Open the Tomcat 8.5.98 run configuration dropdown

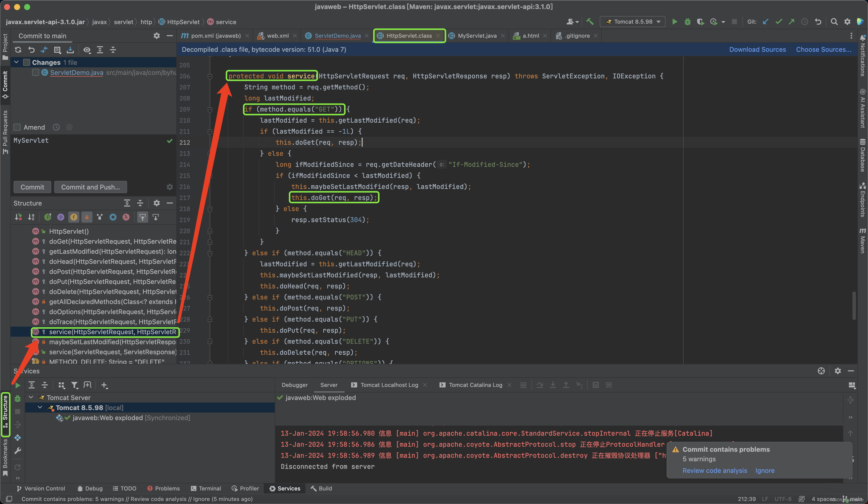pyautogui.click(x=633, y=22)
